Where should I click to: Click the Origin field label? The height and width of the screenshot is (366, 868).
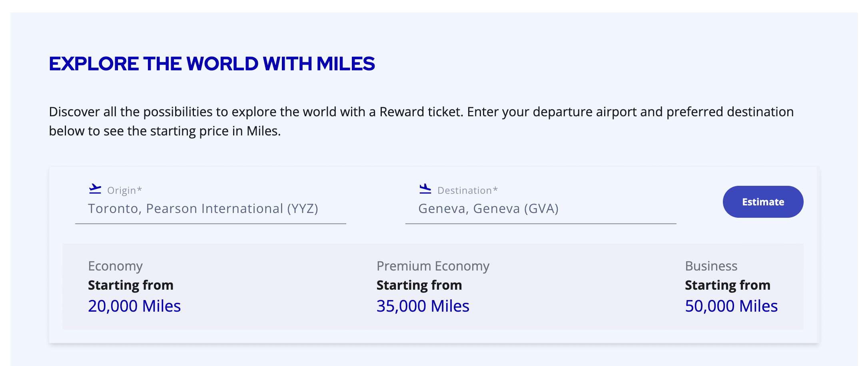coord(124,191)
